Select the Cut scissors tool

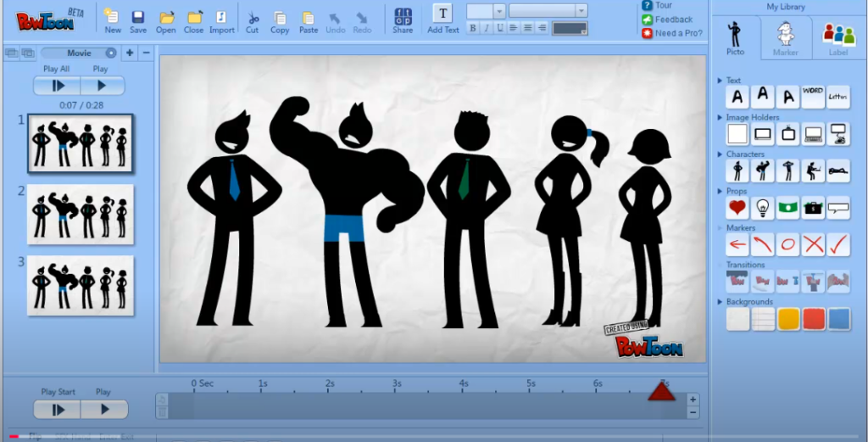coord(253,20)
